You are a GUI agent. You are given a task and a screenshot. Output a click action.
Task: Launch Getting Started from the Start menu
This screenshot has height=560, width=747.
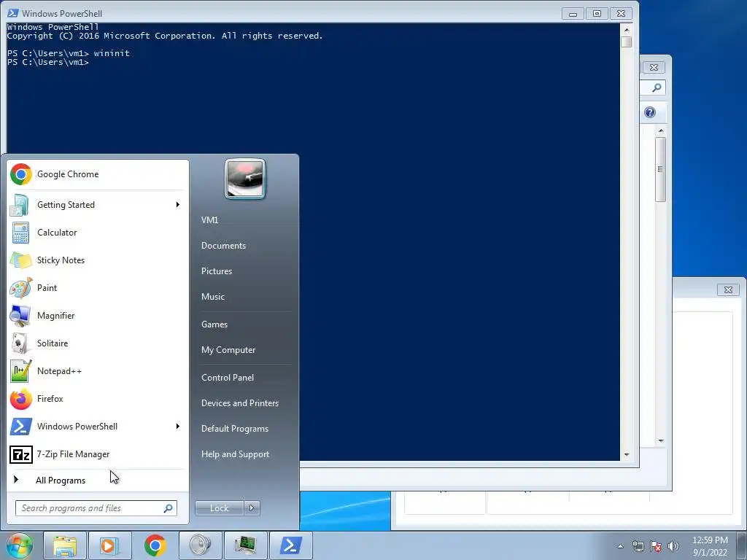(98, 205)
